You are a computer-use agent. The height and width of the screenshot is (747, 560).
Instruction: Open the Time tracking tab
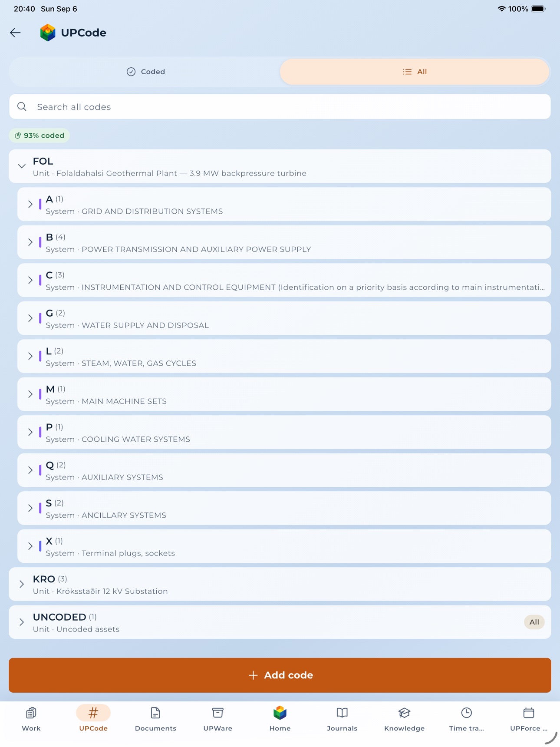click(x=467, y=719)
